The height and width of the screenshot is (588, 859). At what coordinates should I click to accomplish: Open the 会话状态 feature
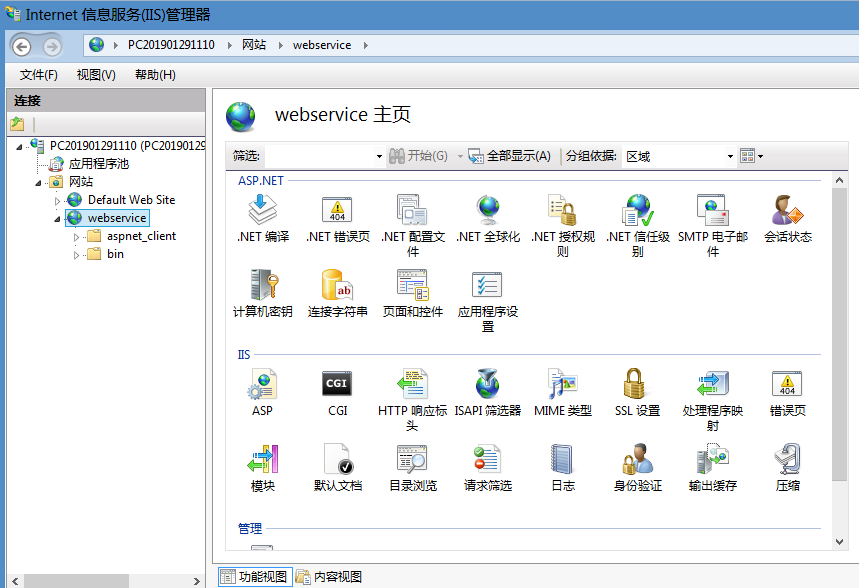(x=788, y=219)
